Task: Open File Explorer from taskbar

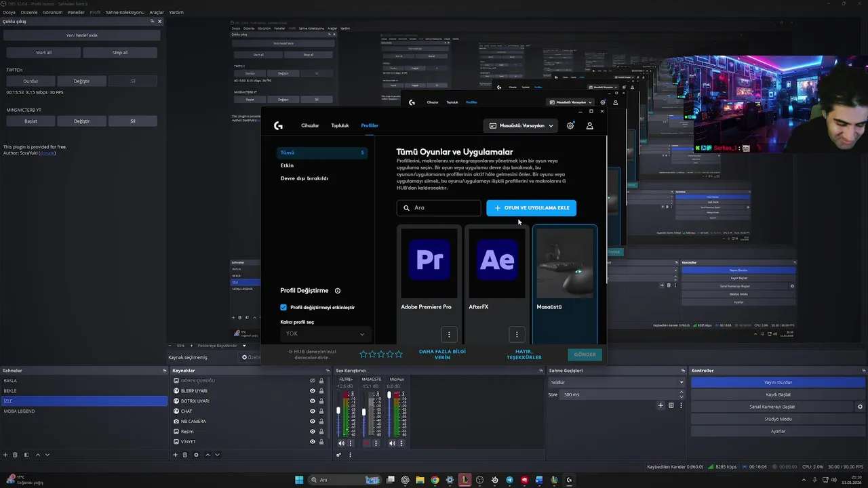Action: tap(420, 480)
